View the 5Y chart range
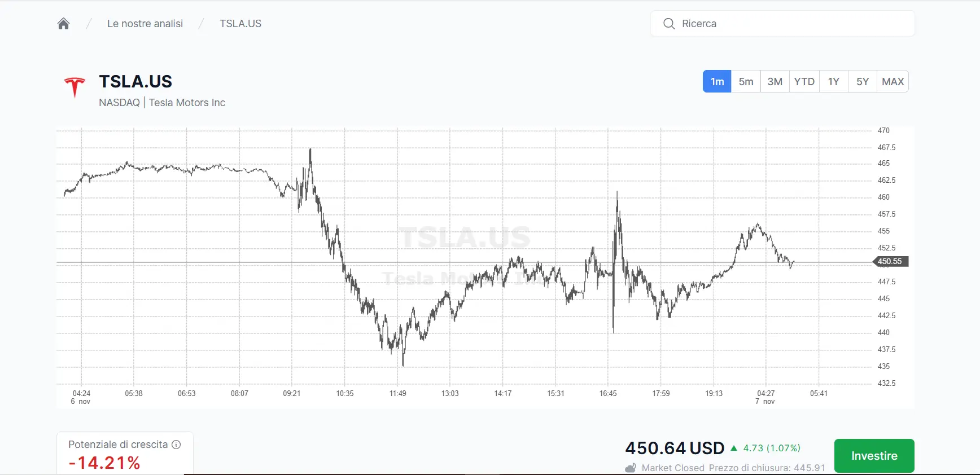980x475 pixels. coord(862,82)
